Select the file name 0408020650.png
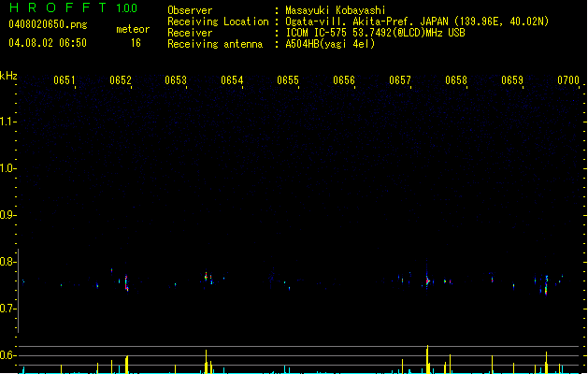This screenshot has height=374, width=588. coord(48,24)
